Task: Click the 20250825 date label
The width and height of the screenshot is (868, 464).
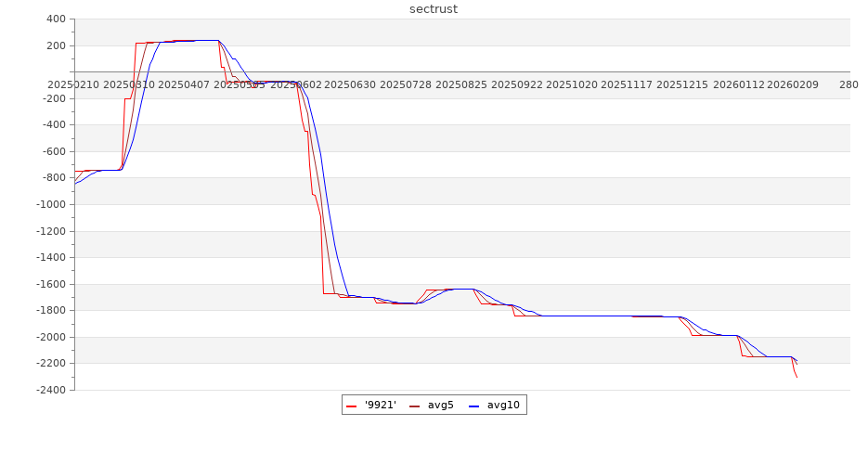Action: click(x=460, y=84)
